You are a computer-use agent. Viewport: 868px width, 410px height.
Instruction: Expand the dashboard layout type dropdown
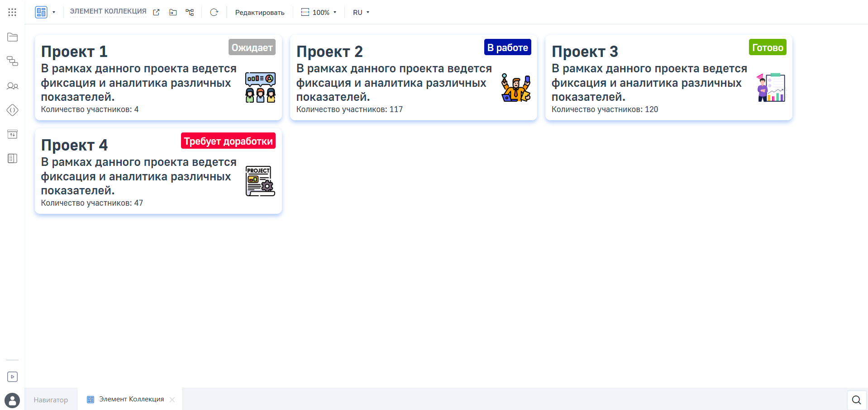pos(54,13)
